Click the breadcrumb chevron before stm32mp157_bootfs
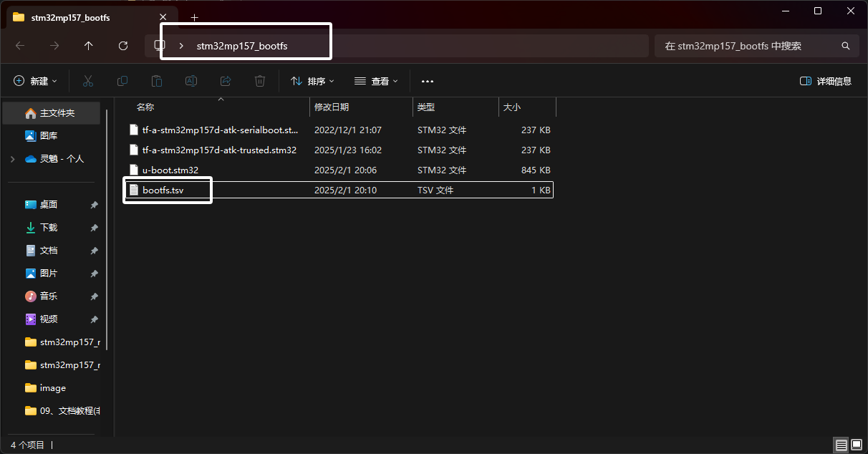868x454 pixels. pos(181,46)
